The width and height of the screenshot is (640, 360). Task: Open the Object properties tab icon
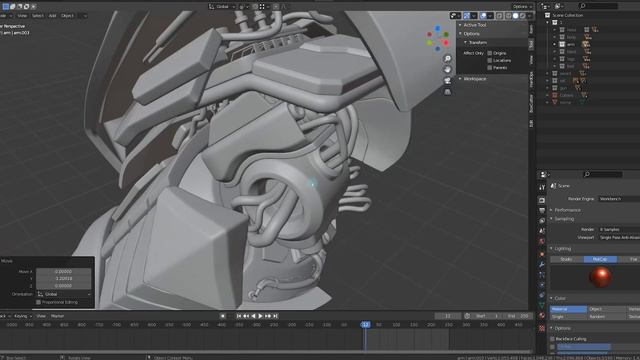542,254
